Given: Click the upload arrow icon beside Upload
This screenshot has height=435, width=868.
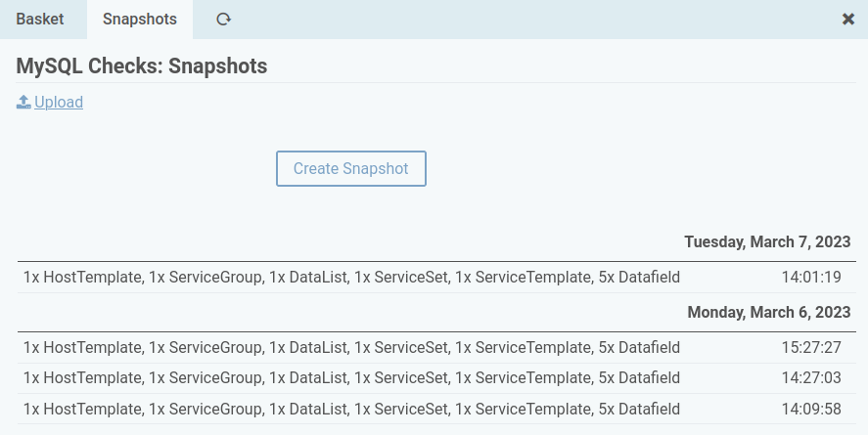Looking at the screenshot, I should pos(23,102).
